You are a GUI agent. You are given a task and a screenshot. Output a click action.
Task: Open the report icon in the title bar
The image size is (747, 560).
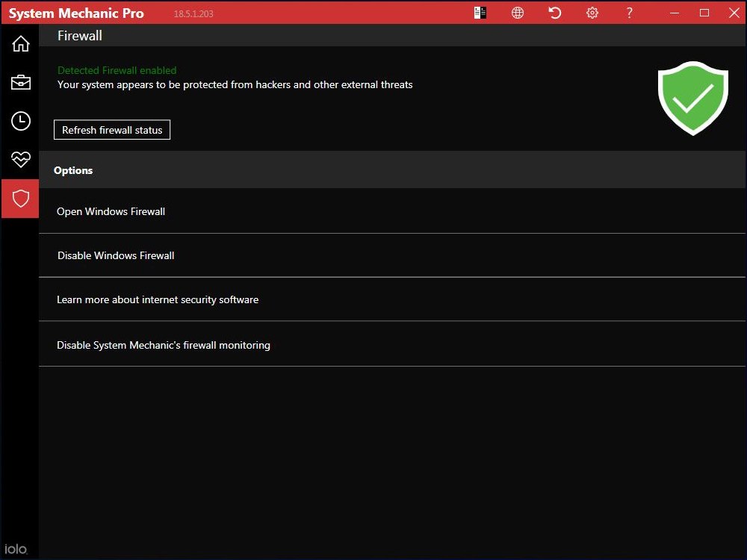click(x=480, y=13)
